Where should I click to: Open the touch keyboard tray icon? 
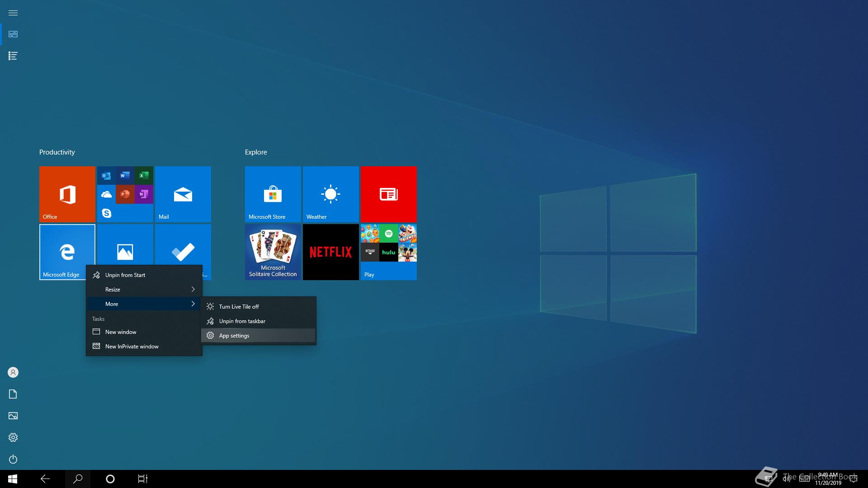[x=805, y=479]
